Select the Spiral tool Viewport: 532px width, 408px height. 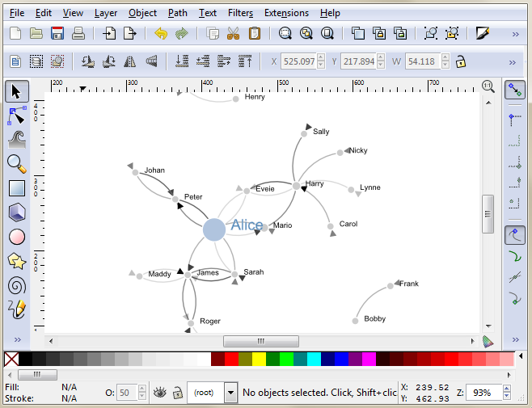pyautogui.click(x=17, y=285)
